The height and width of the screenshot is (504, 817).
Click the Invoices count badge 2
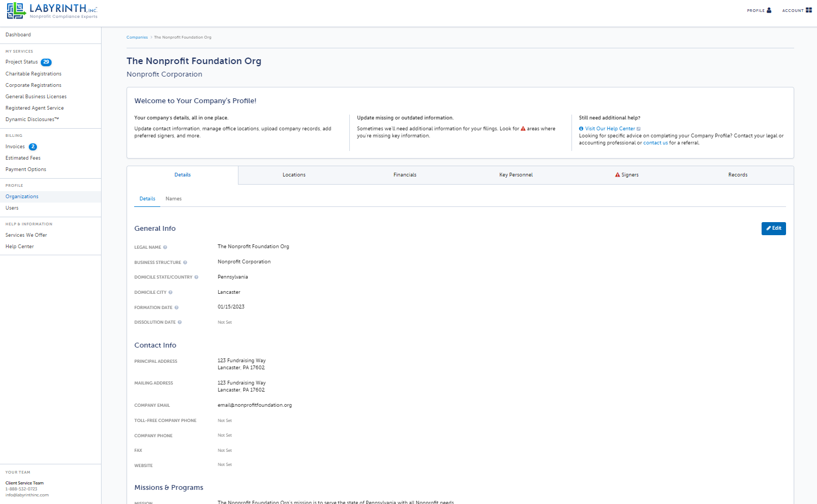click(33, 147)
